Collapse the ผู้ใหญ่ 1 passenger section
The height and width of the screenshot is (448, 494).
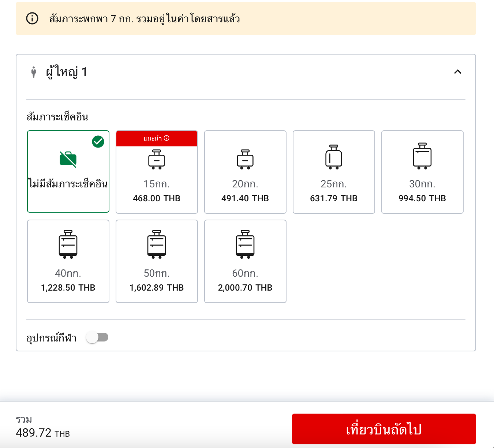458,72
